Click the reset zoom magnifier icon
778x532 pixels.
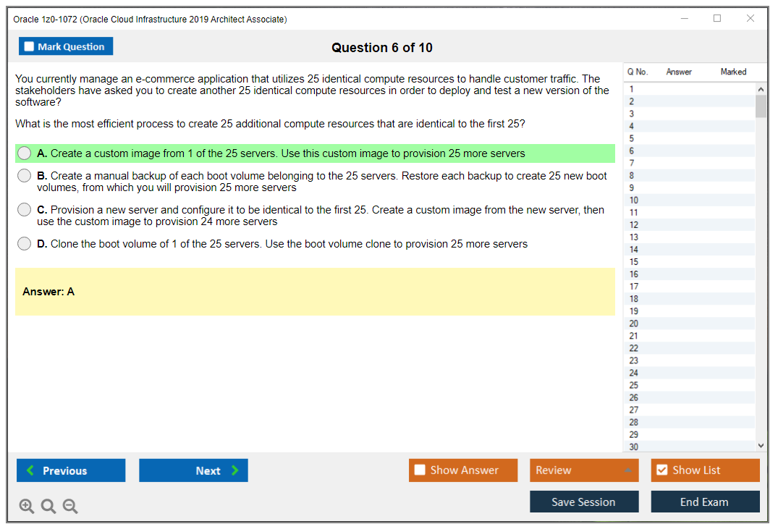pyautogui.click(x=48, y=507)
